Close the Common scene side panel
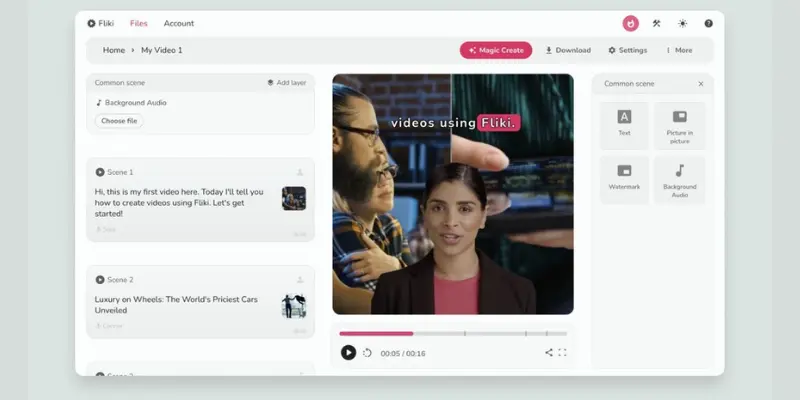 [x=701, y=84]
